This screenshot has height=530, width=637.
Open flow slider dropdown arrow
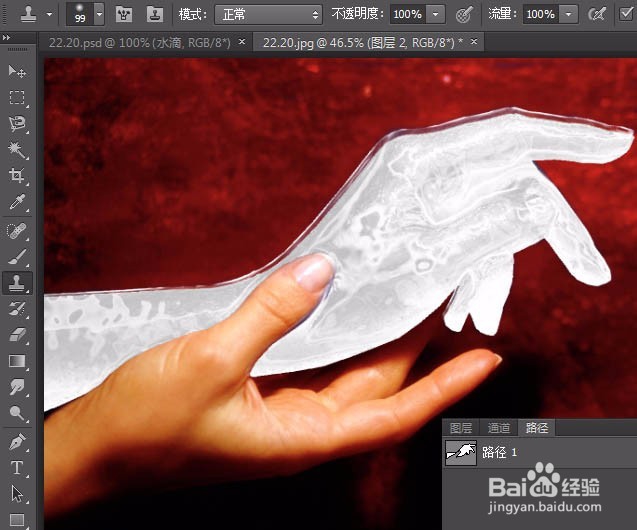click(x=568, y=15)
